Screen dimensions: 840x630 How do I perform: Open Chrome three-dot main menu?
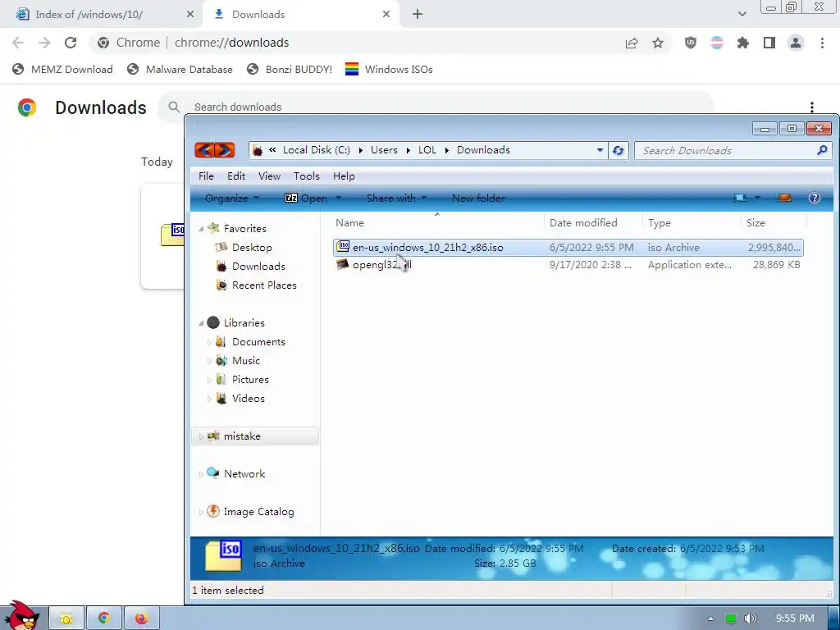click(822, 43)
